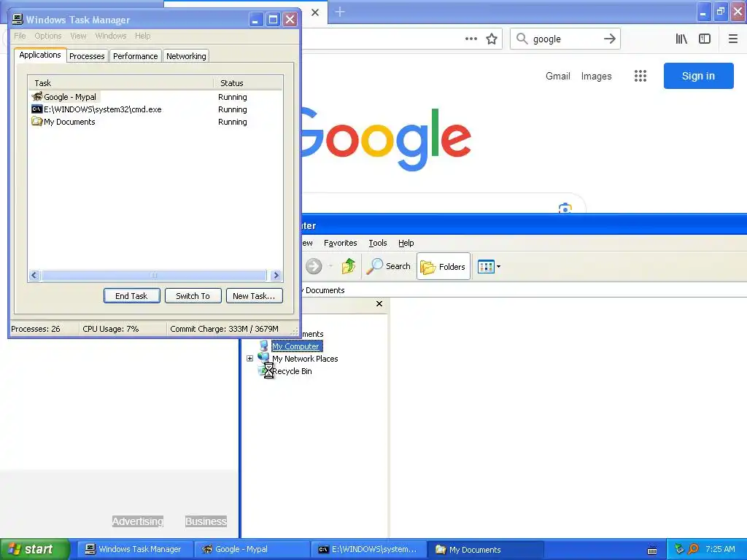Click the New Task... button

click(x=254, y=296)
